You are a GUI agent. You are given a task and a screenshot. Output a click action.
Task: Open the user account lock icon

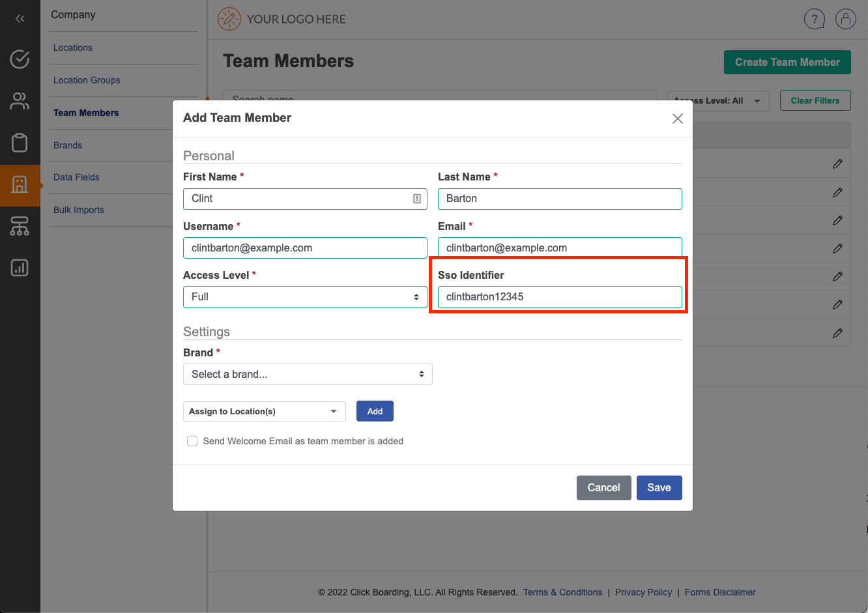pyautogui.click(x=845, y=20)
